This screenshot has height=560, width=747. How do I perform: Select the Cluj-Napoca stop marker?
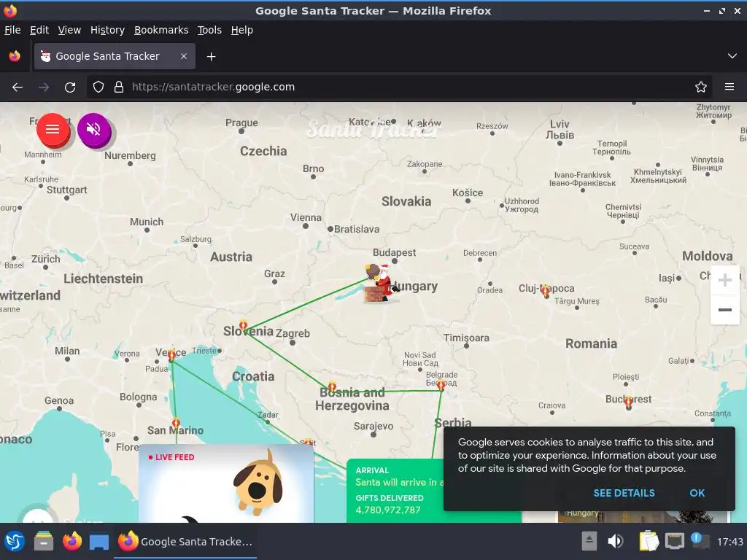click(x=546, y=290)
